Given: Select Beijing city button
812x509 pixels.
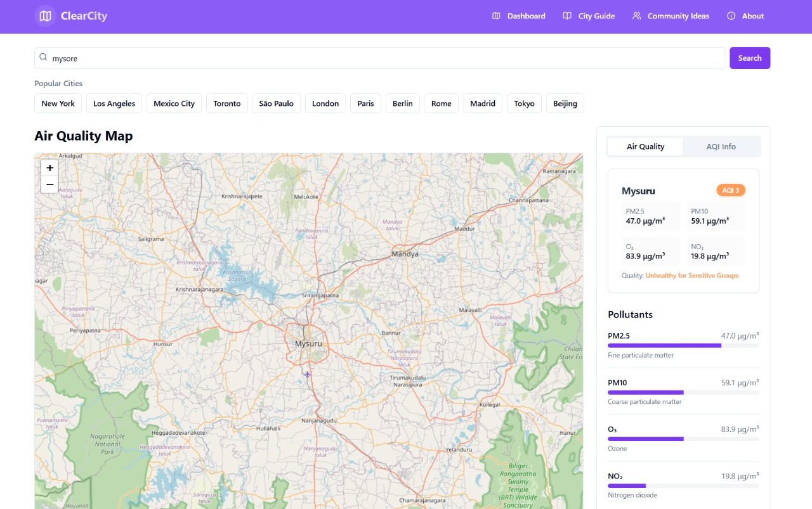Looking at the screenshot, I should pos(565,103).
